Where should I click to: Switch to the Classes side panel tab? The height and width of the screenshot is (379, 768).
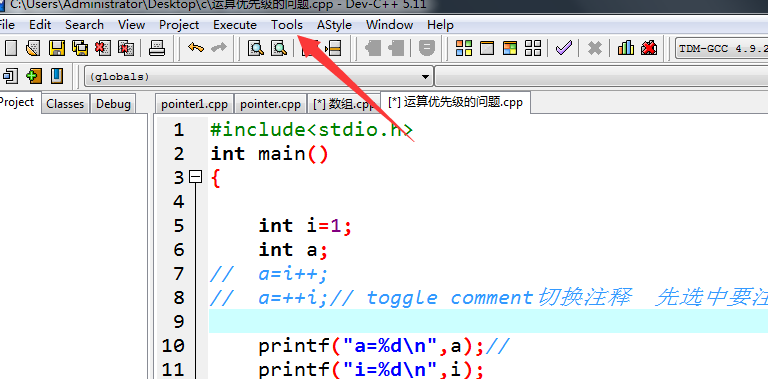[65, 104]
